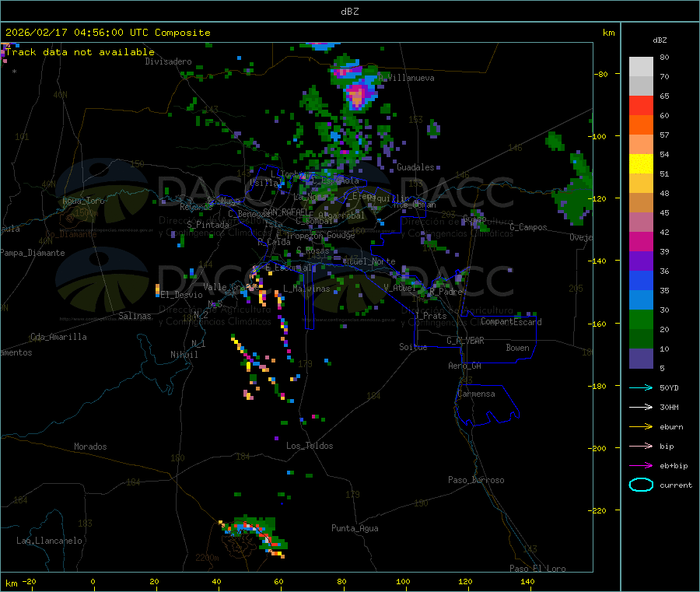This screenshot has width=700, height=592.
Task: Pick the red 60–65 dBZ color band
Action: pos(641,105)
